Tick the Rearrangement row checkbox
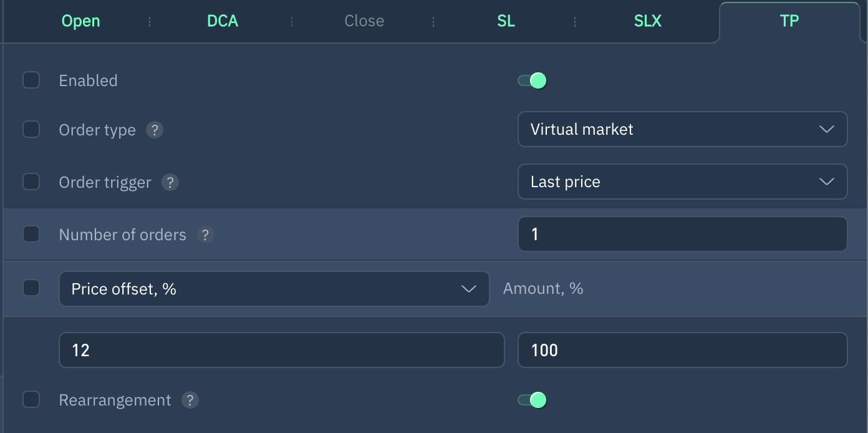Image resolution: width=868 pixels, height=433 pixels. (x=31, y=400)
